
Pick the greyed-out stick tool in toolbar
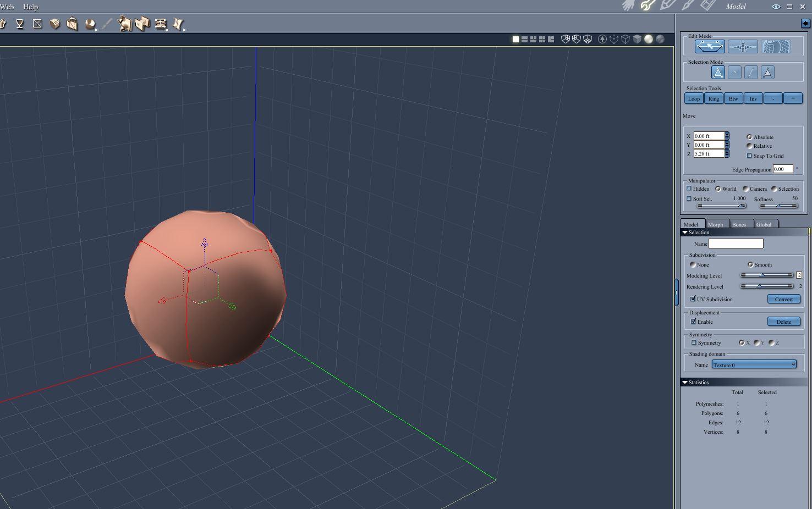[107, 24]
